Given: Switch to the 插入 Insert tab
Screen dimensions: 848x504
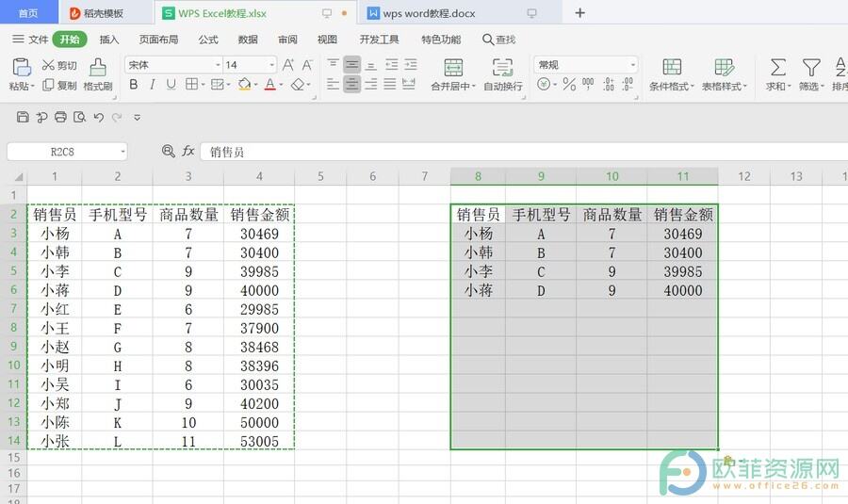Looking at the screenshot, I should click(108, 40).
